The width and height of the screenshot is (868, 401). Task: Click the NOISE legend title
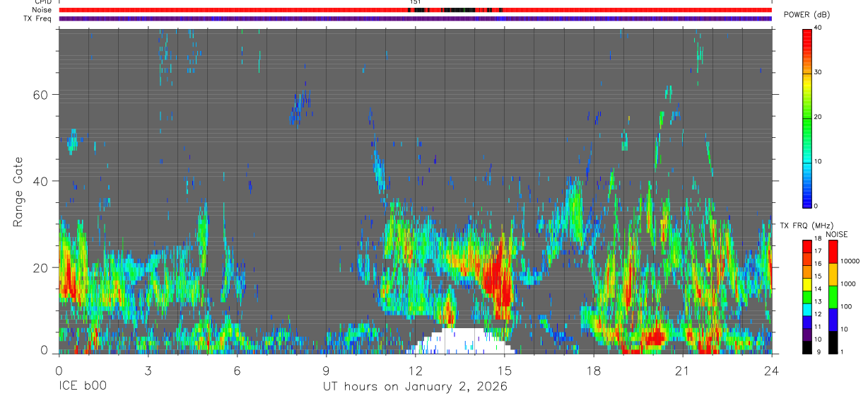click(x=836, y=234)
